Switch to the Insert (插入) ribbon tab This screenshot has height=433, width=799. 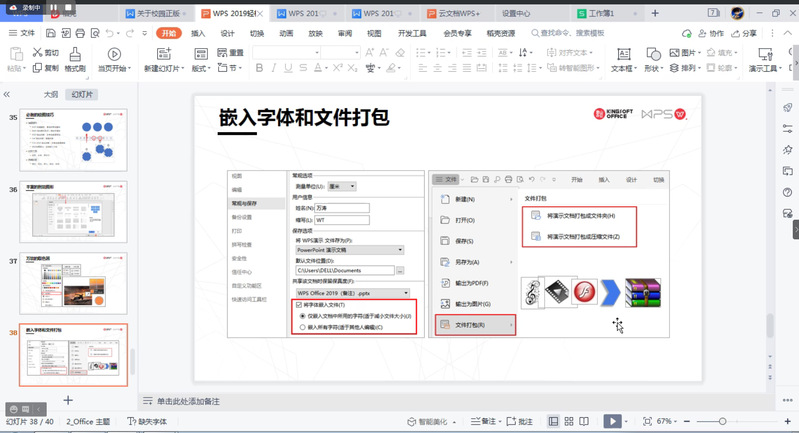pyautogui.click(x=198, y=33)
